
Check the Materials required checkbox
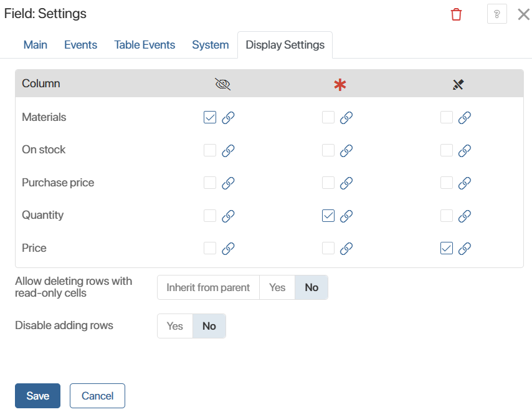[328, 117]
